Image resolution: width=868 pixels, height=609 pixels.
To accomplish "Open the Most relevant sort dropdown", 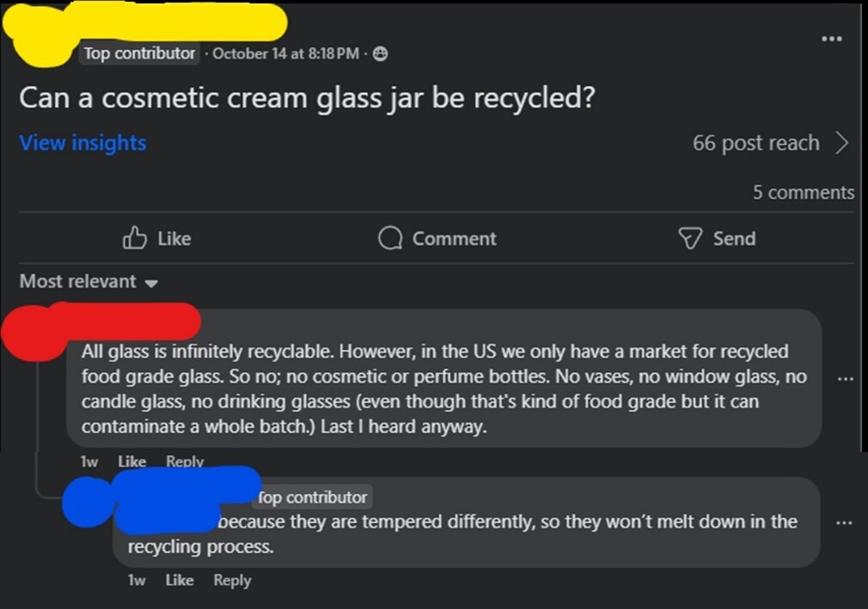I will [x=77, y=281].
